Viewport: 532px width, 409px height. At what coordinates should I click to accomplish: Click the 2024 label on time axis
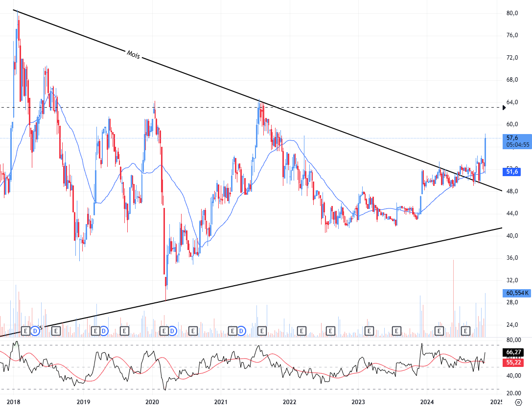point(427,402)
